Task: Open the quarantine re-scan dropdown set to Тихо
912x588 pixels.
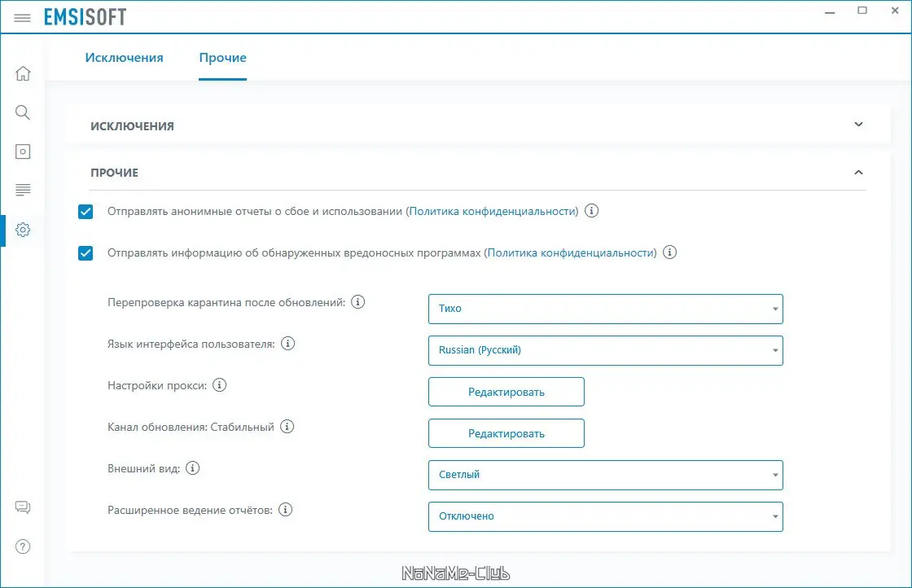Action: click(x=606, y=309)
